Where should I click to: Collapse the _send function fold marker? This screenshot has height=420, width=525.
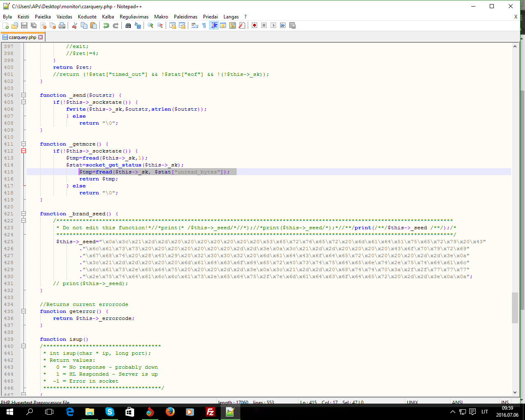tap(24, 95)
